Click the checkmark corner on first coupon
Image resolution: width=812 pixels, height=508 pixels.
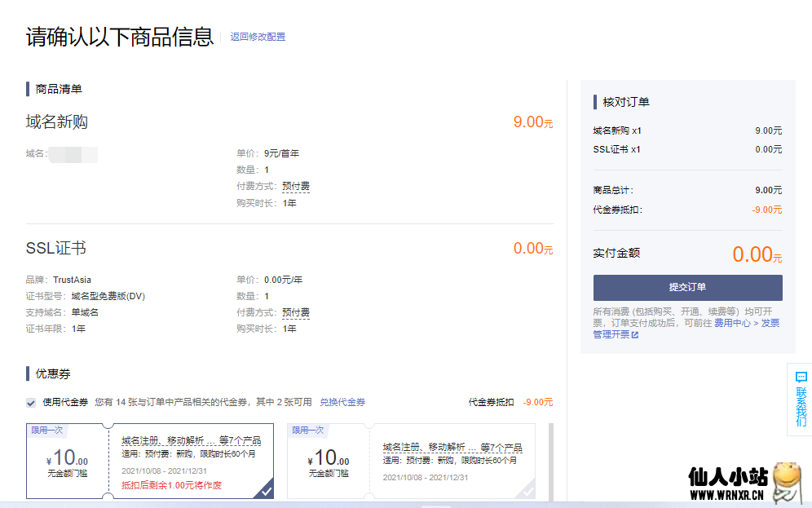266,491
